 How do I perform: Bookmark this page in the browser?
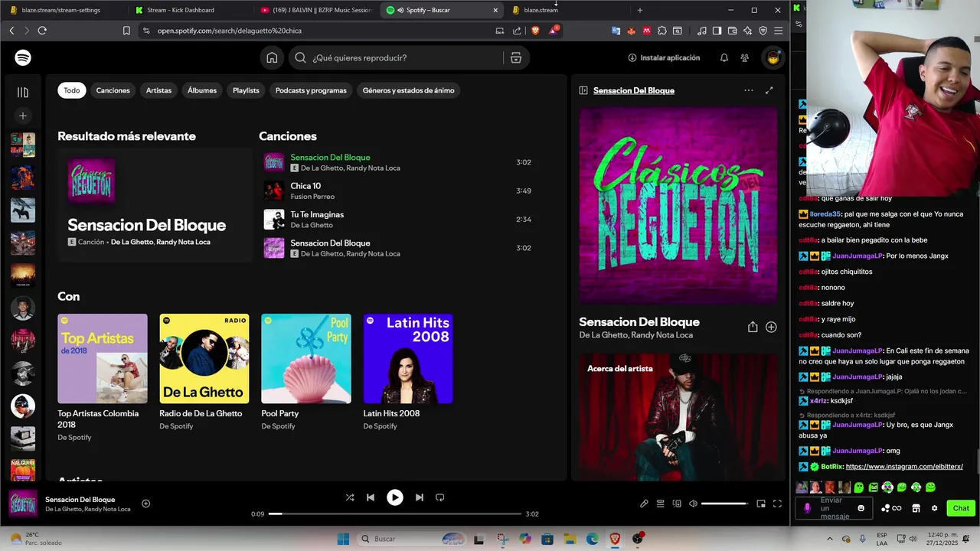pos(126,31)
